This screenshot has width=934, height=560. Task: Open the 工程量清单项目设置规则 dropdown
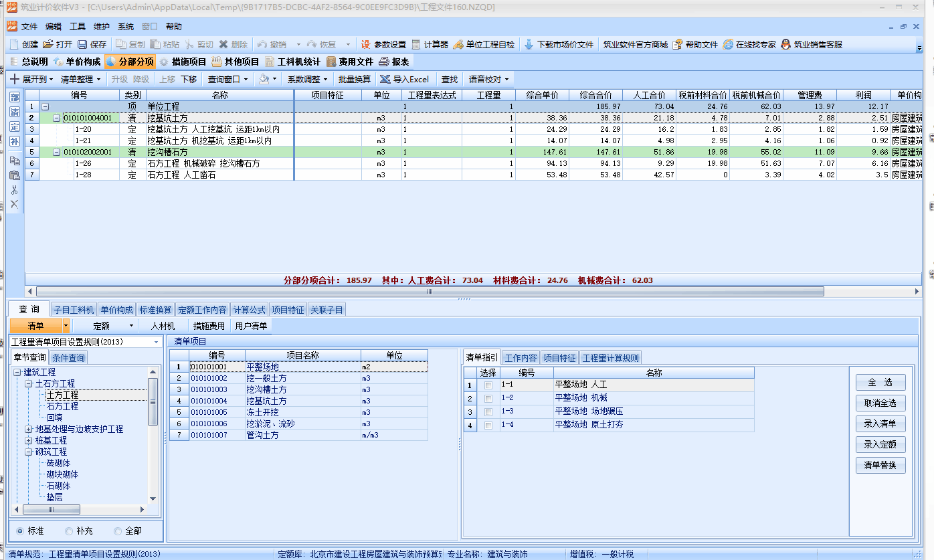pyautogui.click(x=157, y=342)
